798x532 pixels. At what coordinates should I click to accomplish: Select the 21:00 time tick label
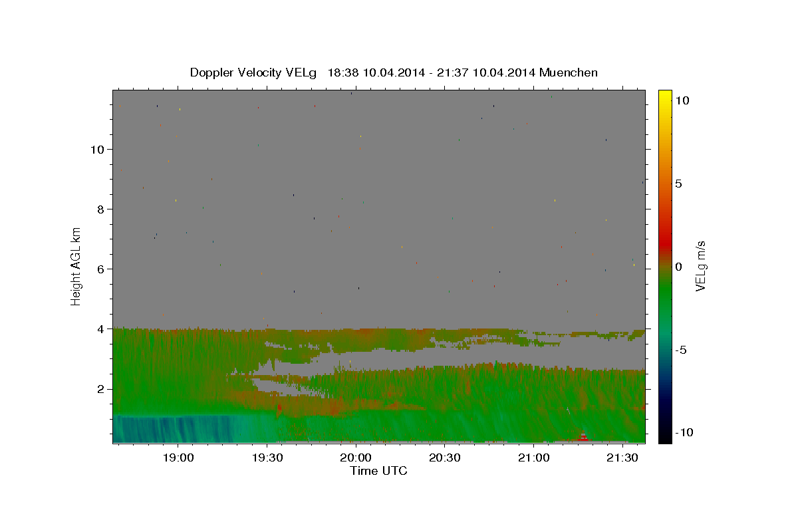[x=533, y=458]
